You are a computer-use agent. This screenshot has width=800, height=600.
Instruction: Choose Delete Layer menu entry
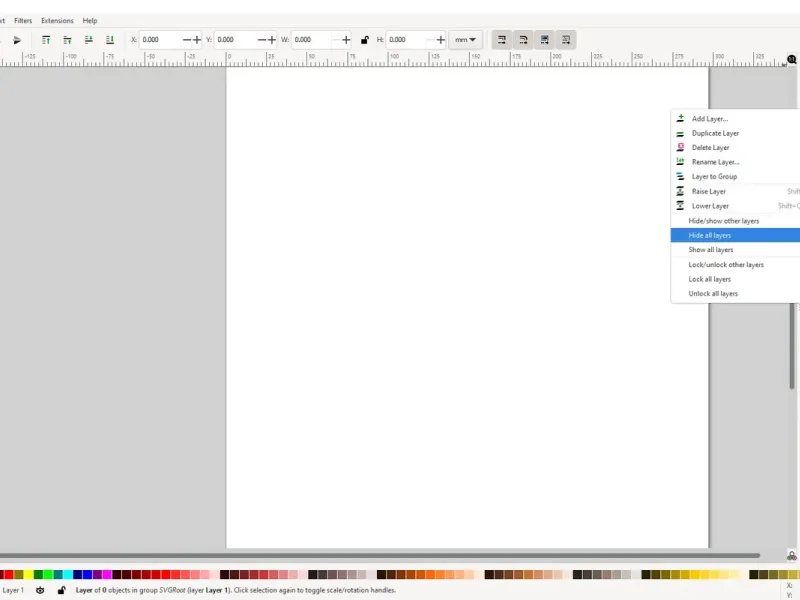(x=735, y=147)
